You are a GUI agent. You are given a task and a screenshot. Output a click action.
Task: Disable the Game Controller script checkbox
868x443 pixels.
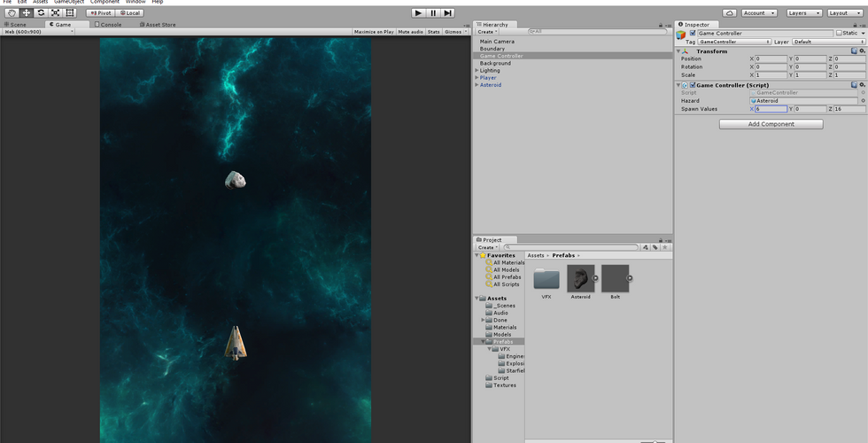[693, 85]
